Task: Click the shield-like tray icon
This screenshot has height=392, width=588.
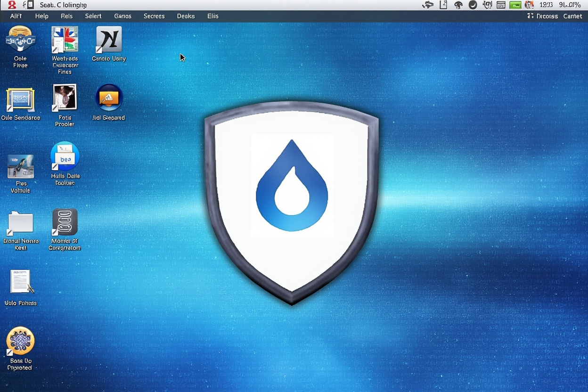Action: tap(488, 5)
